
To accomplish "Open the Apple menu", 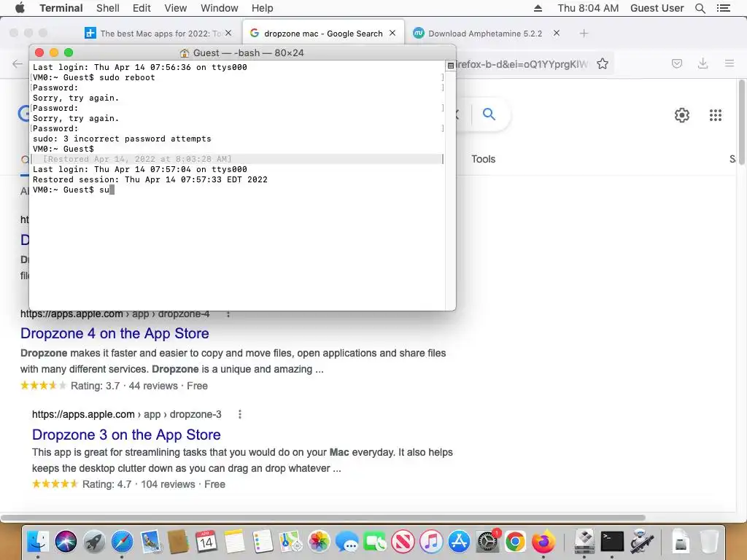I will [20, 8].
